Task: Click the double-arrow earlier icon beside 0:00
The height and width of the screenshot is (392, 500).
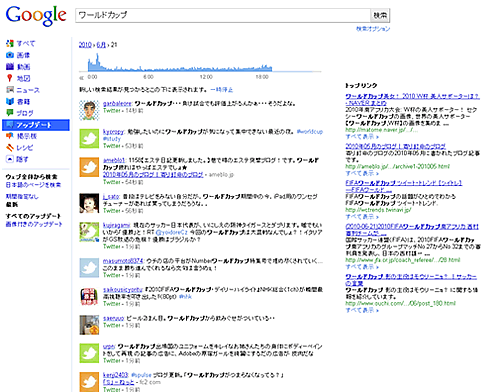Action: point(81,78)
